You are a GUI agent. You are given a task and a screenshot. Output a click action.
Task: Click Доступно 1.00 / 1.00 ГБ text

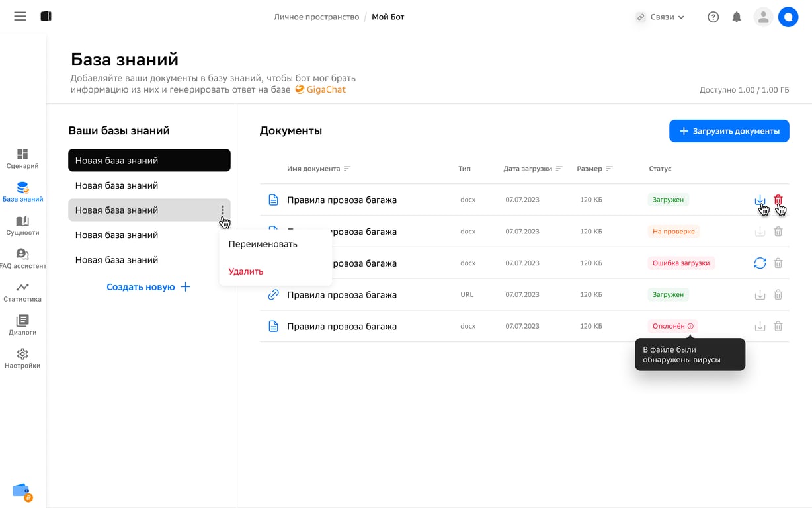(744, 90)
